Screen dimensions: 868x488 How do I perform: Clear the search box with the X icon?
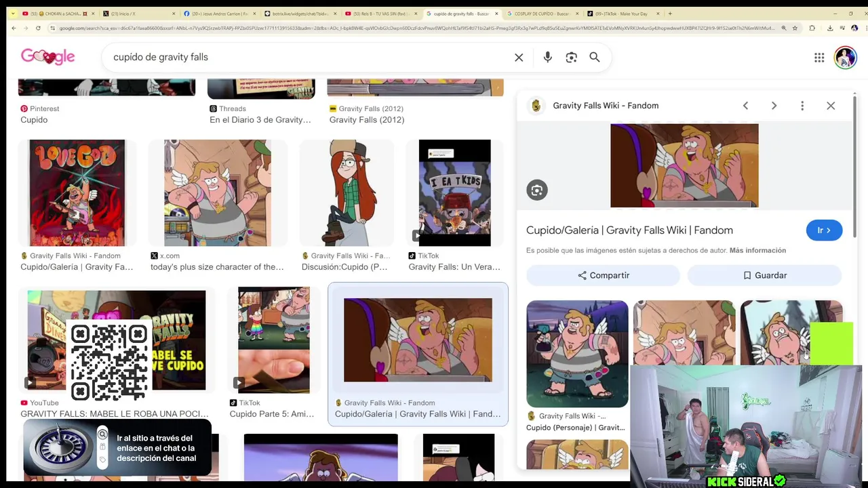519,58
